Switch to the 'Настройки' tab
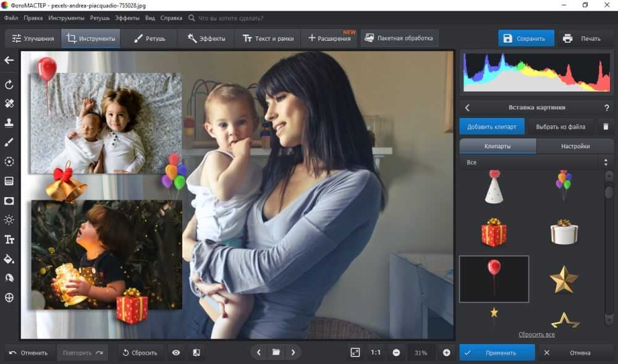Screen dimensions: 618x364 coord(575,146)
